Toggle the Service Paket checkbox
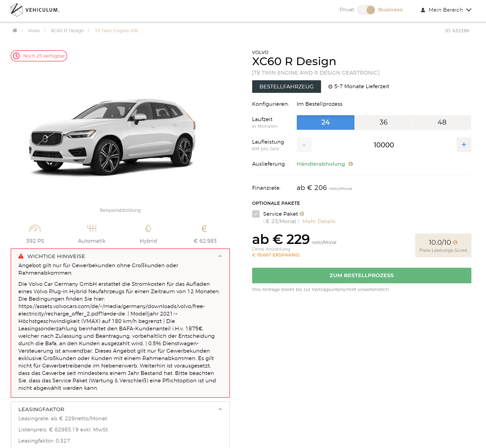Screen dimensions: 486x448 click(256, 214)
